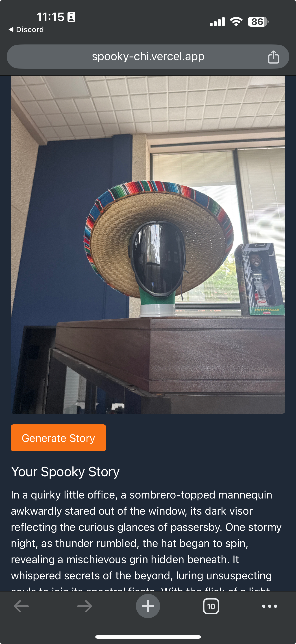Tap the cellular signal bars icon

(x=217, y=22)
